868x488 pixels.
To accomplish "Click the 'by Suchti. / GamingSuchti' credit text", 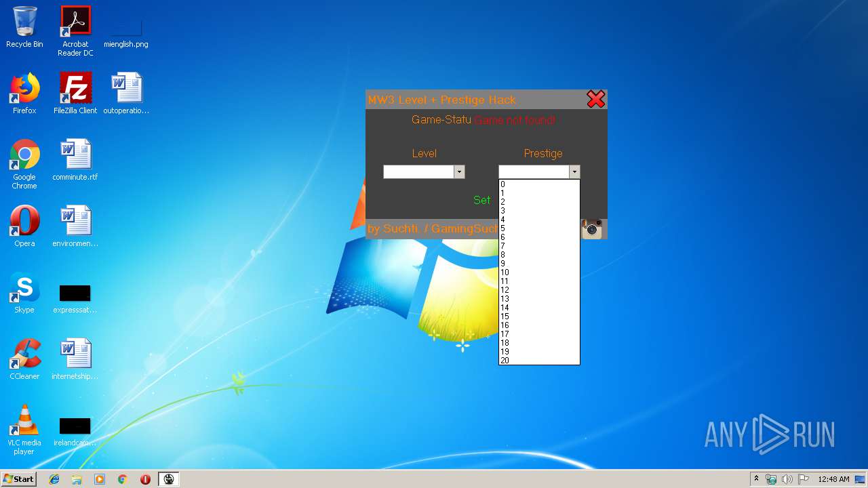I will point(433,229).
